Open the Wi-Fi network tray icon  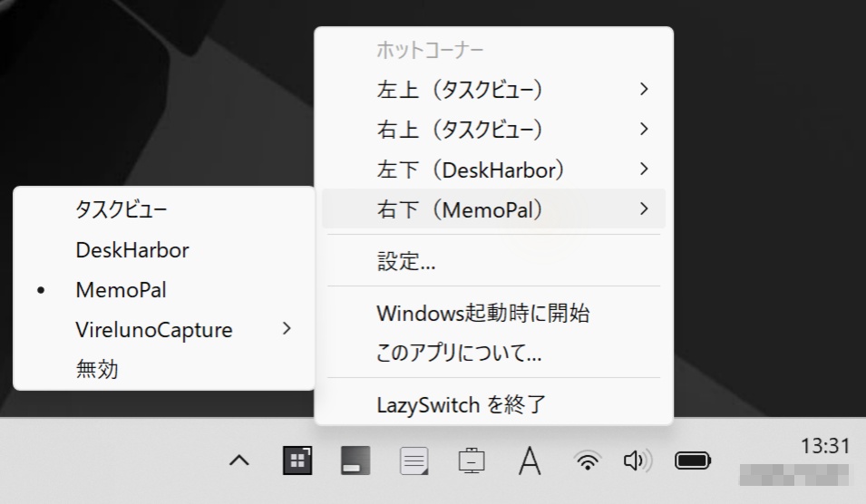(588, 460)
